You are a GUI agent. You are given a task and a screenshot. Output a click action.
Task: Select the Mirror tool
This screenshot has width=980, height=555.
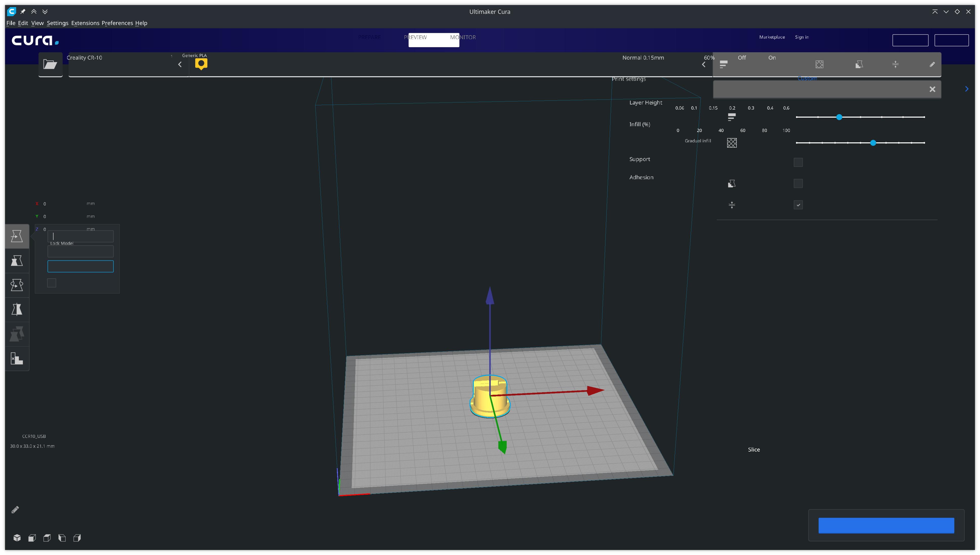pos(17,309)
